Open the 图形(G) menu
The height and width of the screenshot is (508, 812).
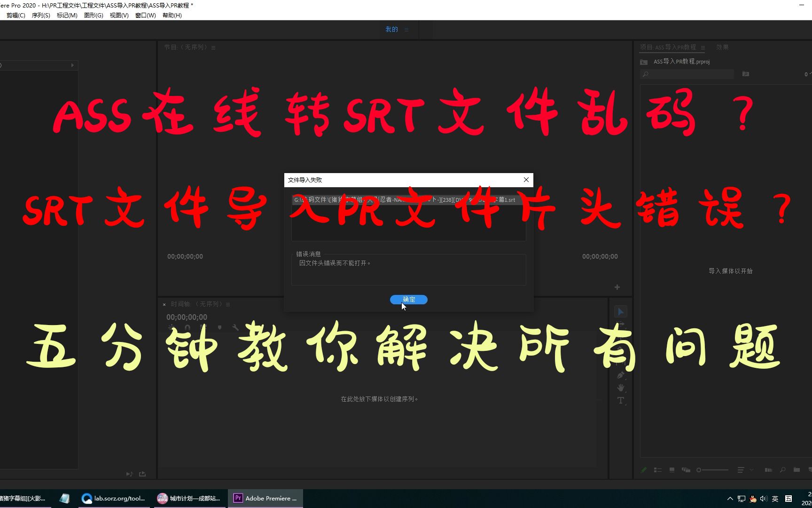click(94, 16)
